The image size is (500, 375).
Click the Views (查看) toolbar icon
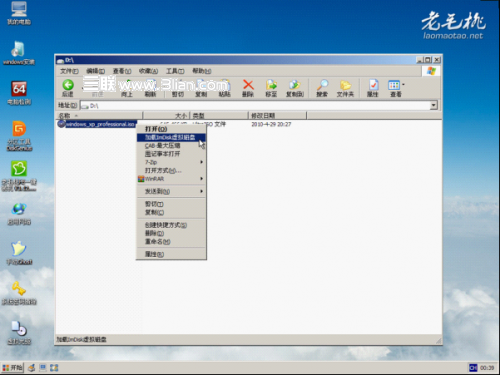tap(394, 88)
